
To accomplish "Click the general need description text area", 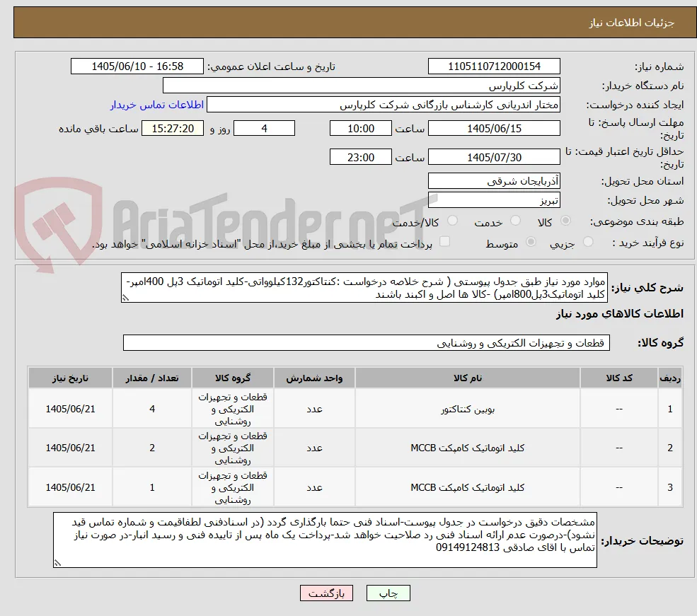I will 364,288.
